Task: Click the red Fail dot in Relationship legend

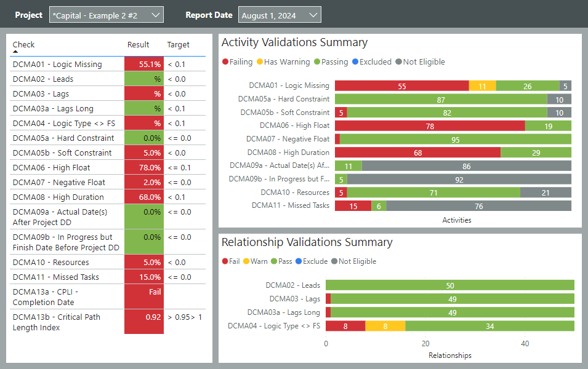Action: point(225,261)
